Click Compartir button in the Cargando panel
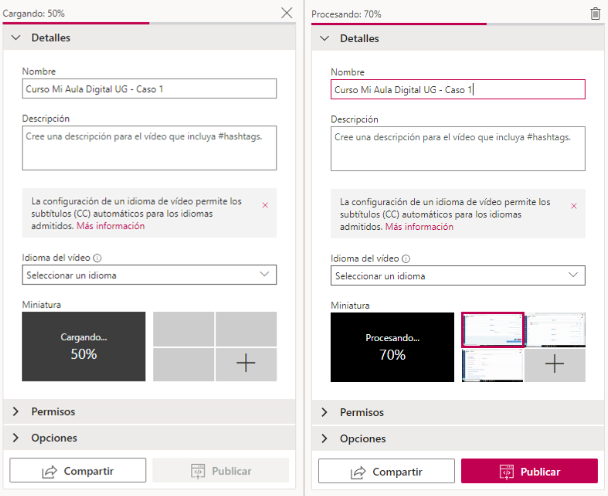Viewport: 608px width, 496px height. pos(78,470)
